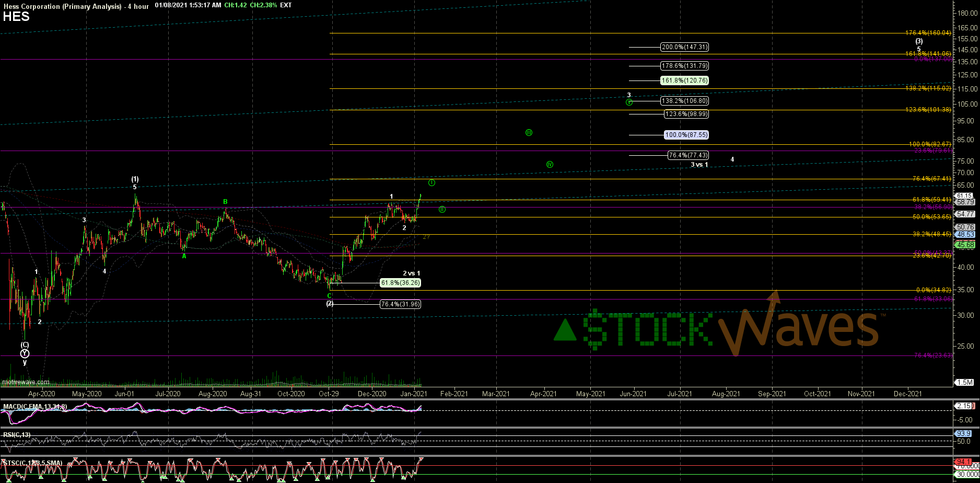980x483 pixels.
Task: Click the wave (3) target label at top right
Action: pos(919,41)
